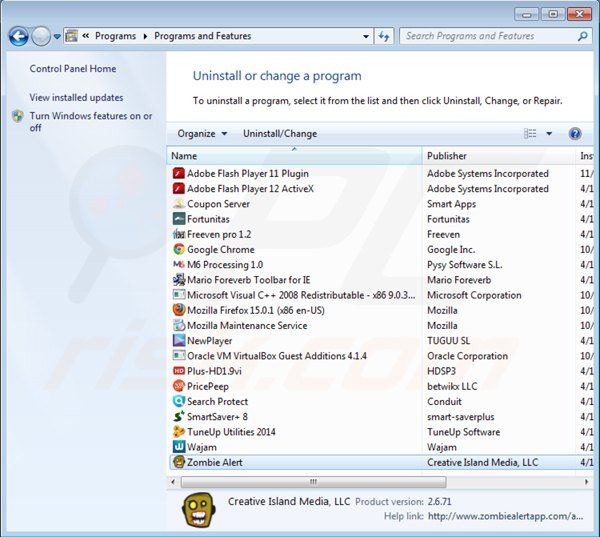600x537 pixels.
Task: Click the scrollbar right arrow
Action: [x=587, y=482]
